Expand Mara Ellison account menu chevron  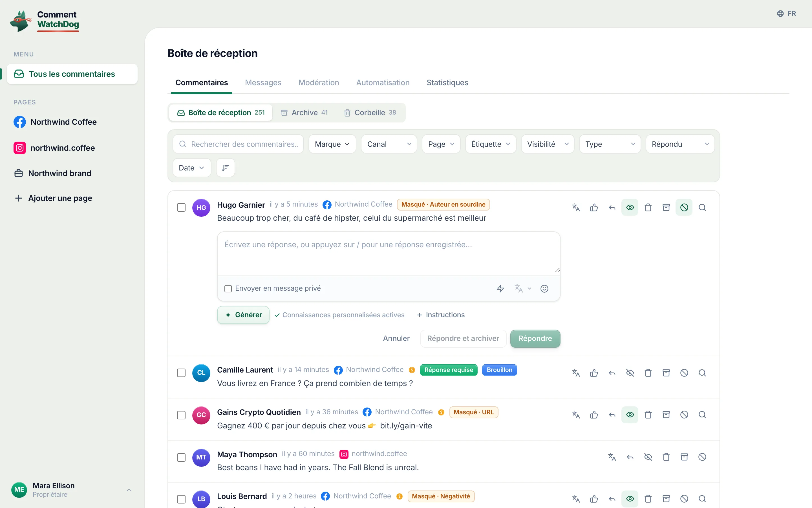point(129,490)
